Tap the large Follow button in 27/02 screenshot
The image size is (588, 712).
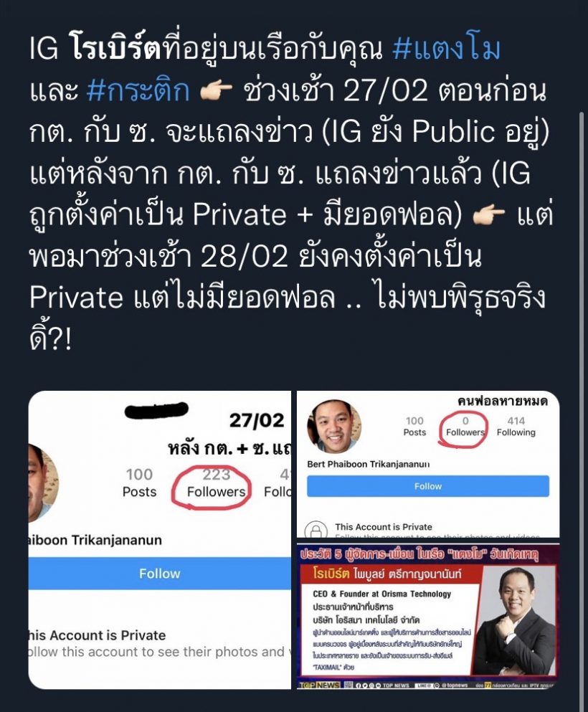tap(159, 573)
